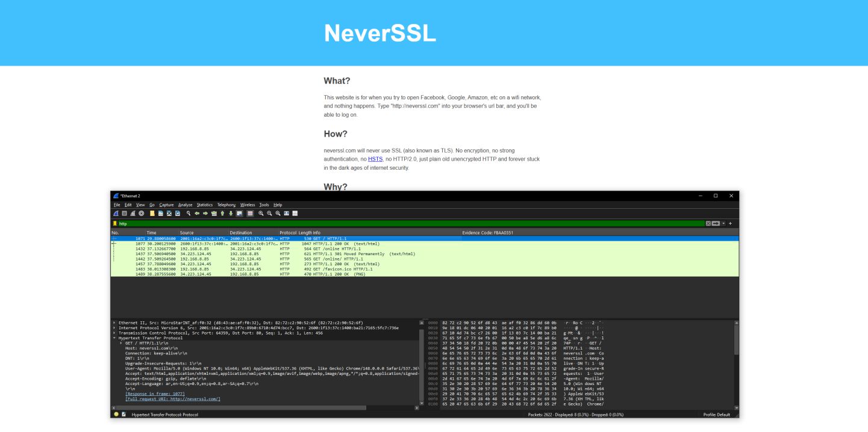Jump to the last packet
The width and height of the screenshot is (868, 432).
(231, 214)
